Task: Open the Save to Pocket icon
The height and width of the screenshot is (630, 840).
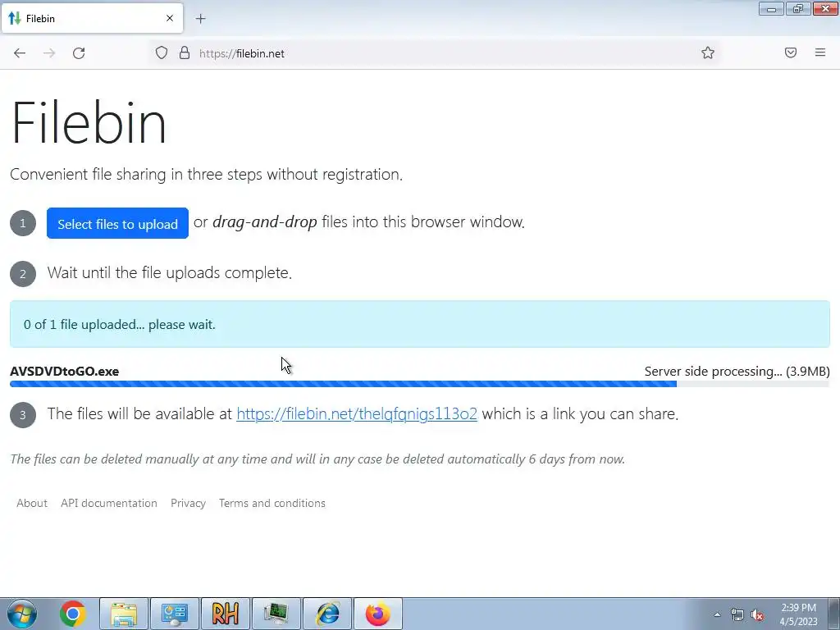Action: coord(791,52)
